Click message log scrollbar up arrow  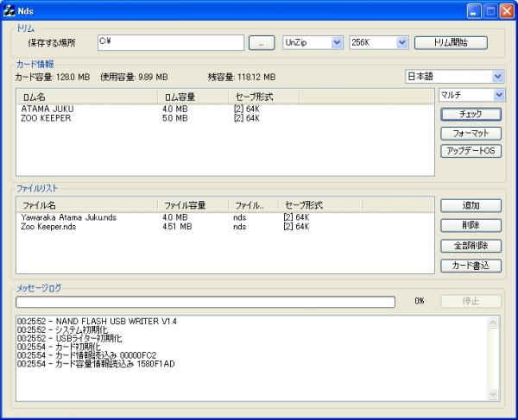pos(493,323)
